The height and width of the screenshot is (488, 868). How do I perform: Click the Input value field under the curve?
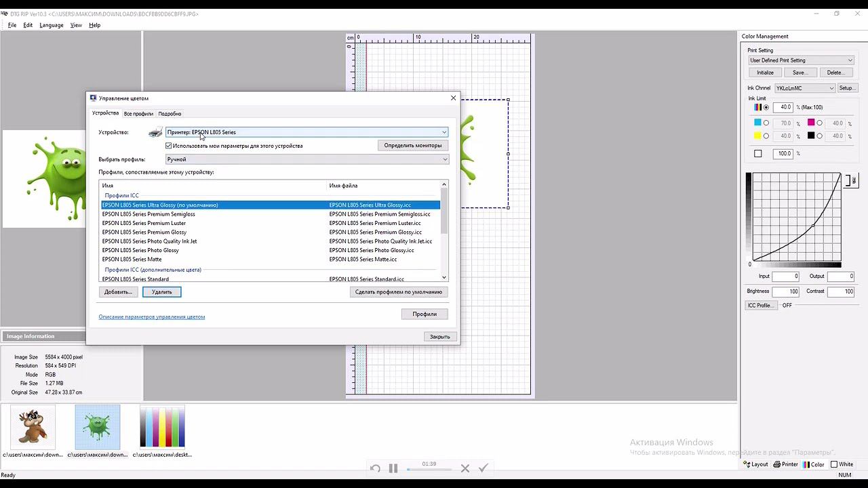(786, 277)
